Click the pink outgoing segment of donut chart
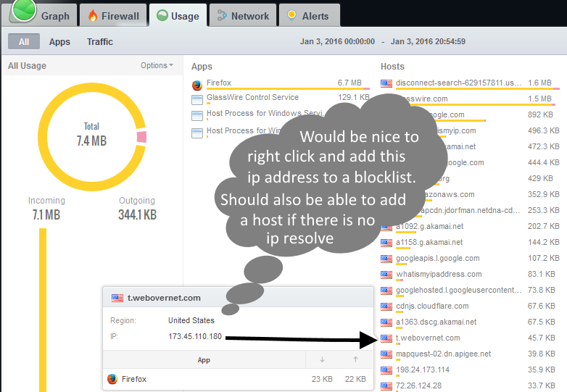 pyautogui.click(x=141, y=137)
